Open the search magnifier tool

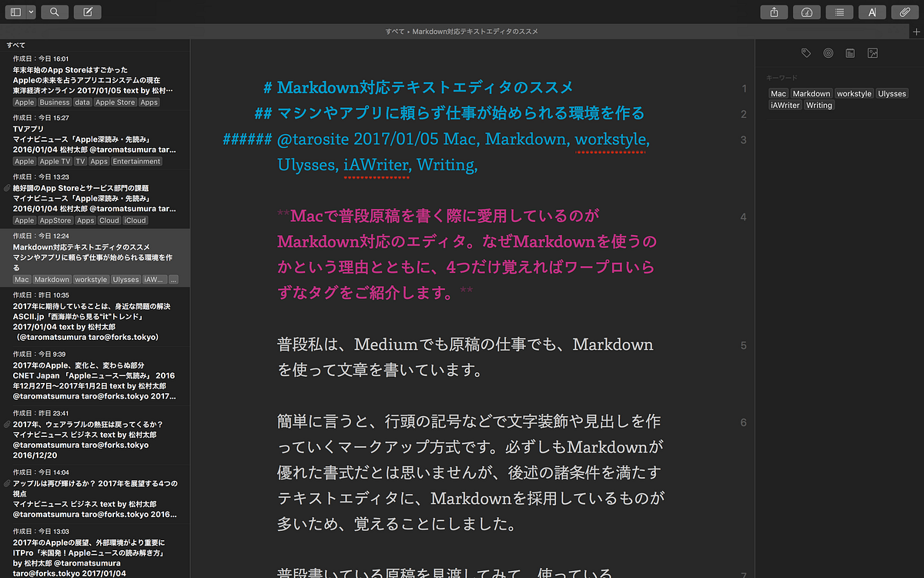[x=54, y=12]
